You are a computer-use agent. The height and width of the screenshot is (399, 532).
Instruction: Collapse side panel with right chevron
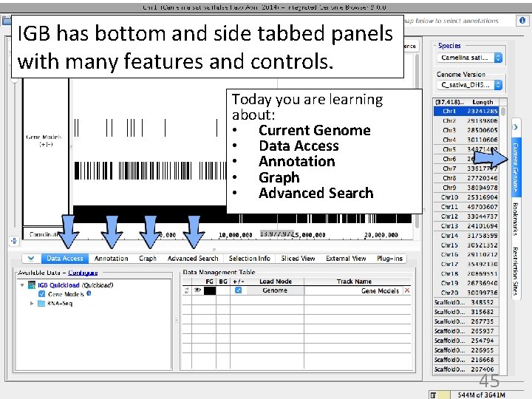tap(516, 127)
